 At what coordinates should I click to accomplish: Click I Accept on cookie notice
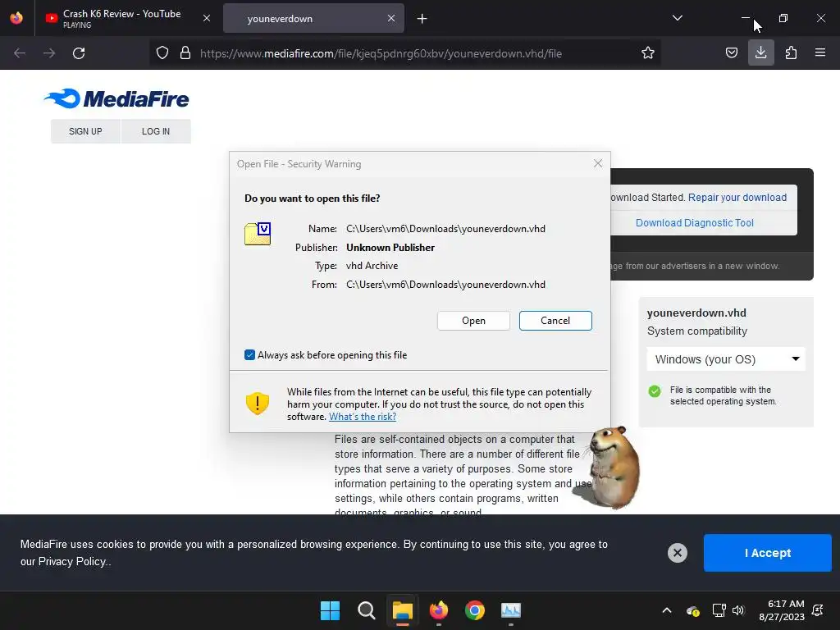point(767,553)
